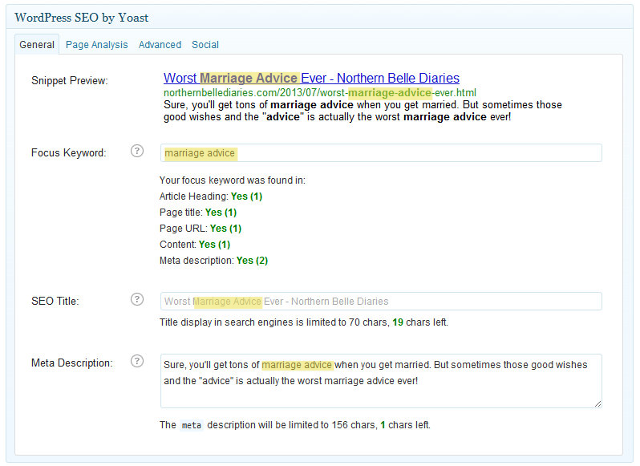Click the 'SEO Title:' label
This screenshot has height=466, width=640.
tap(55, 301)
